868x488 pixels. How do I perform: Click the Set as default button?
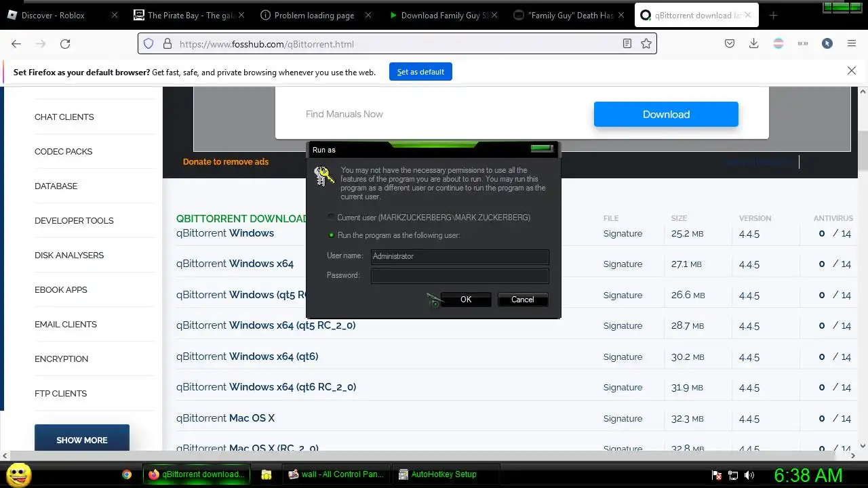pos(420,72)
